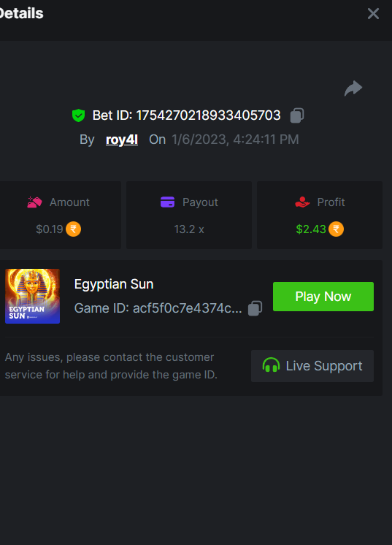Viewport: 392px width, 545px height.
Task: Open Live Support chat
Action: 312,366
